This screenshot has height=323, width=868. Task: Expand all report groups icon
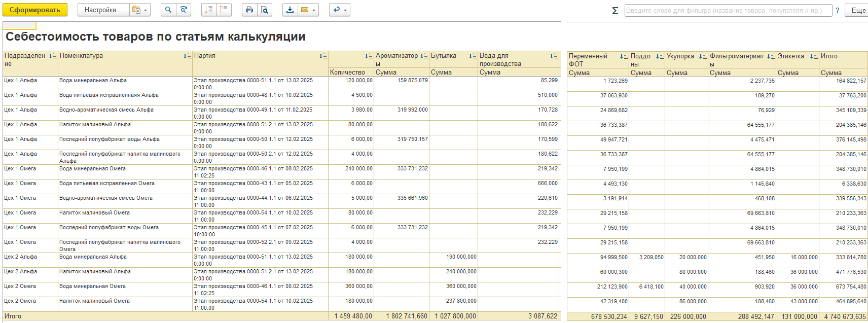pyautogui.click(x=209, y=10)
